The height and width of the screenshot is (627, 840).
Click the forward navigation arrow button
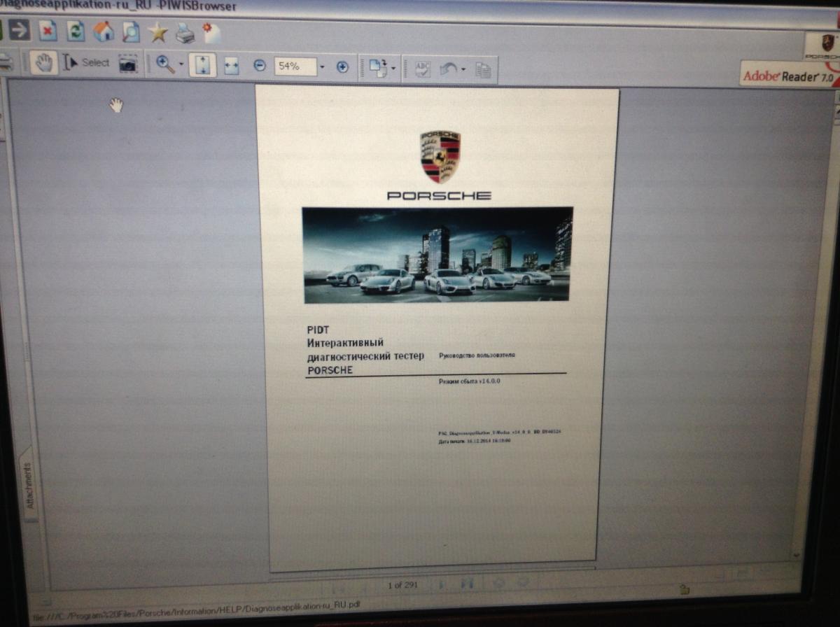pyautogui.click(x=19, y=31)
